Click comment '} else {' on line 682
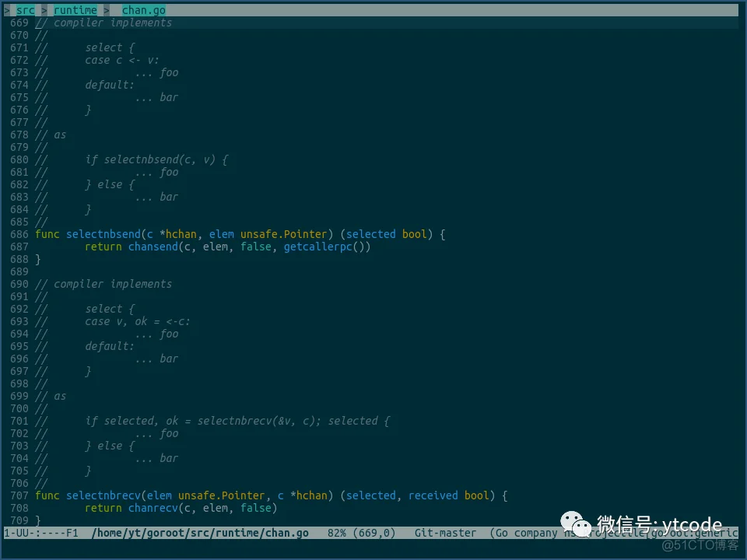 coord(110,184)
